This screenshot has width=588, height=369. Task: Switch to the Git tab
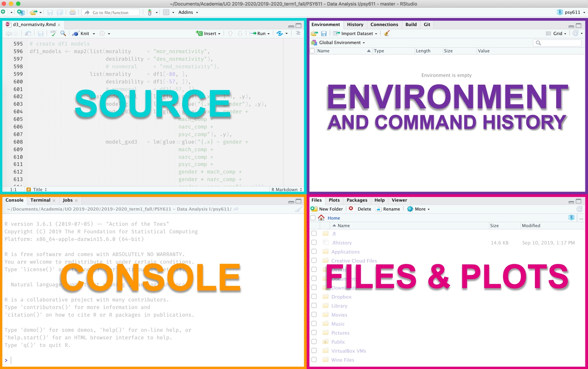(x=427, y=24)
